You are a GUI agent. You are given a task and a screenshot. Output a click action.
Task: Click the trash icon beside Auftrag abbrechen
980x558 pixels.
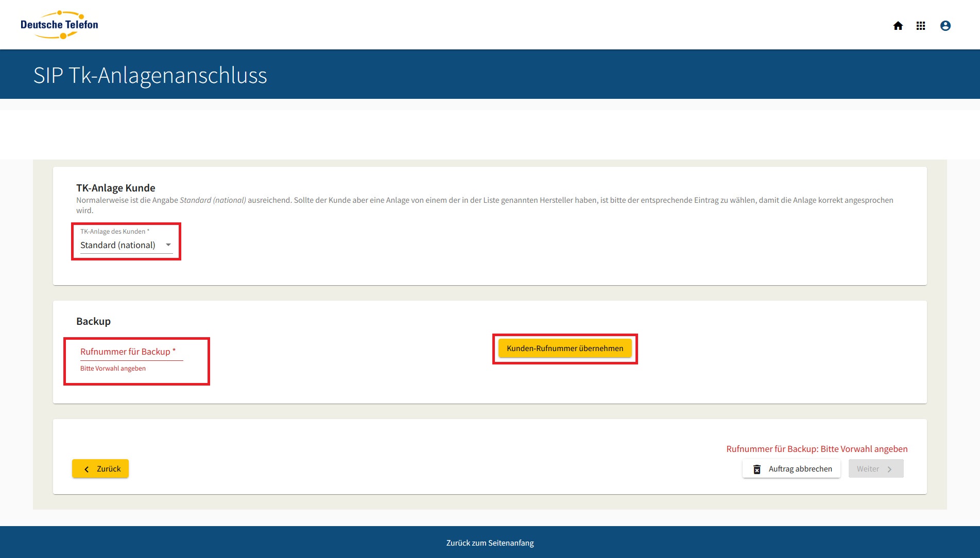(757, 469)
